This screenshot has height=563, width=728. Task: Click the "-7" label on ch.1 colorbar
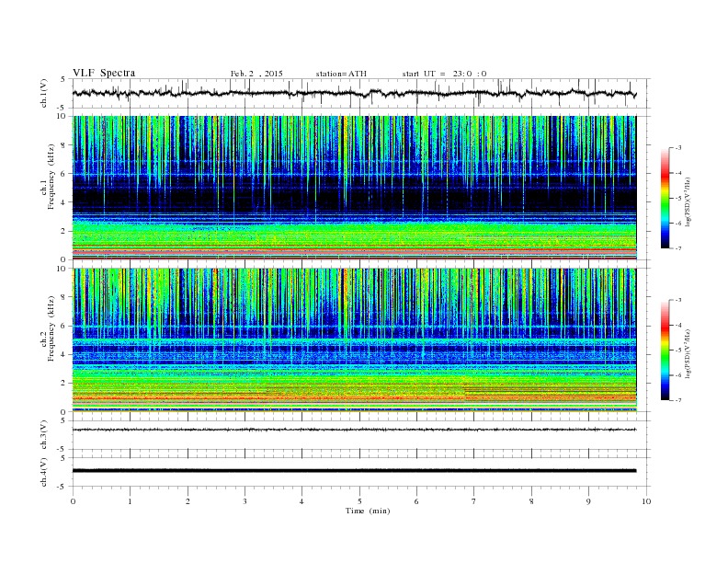[678, 248]
